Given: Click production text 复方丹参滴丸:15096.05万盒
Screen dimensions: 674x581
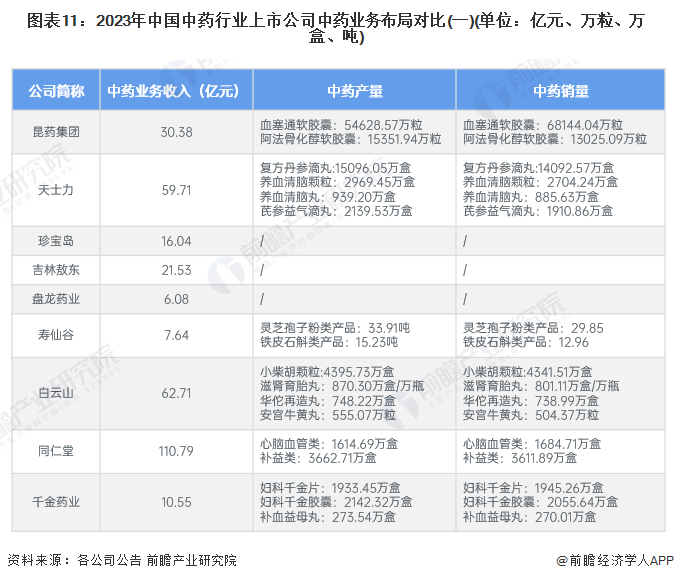Looking at the screenshot, I should [336, 168].
